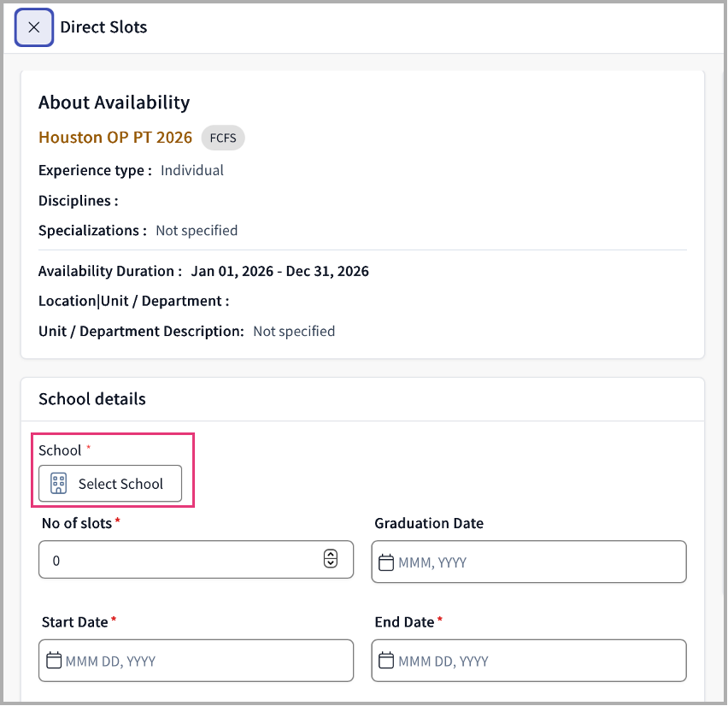Click the End Date MMM DD, YYYY field
The height and width of the screenshot is (706, 728).
coord(529,661)
